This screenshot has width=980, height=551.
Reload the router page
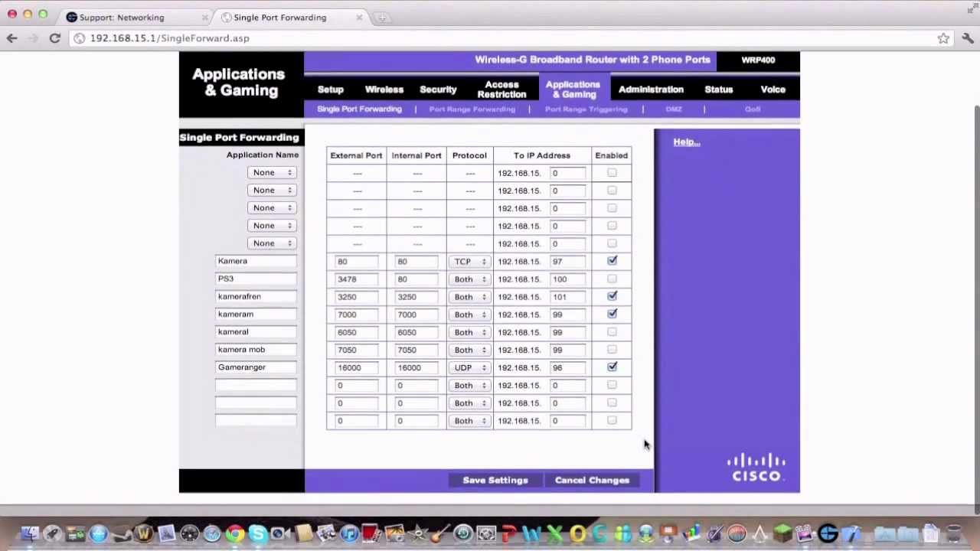click(x=55, y=38)
